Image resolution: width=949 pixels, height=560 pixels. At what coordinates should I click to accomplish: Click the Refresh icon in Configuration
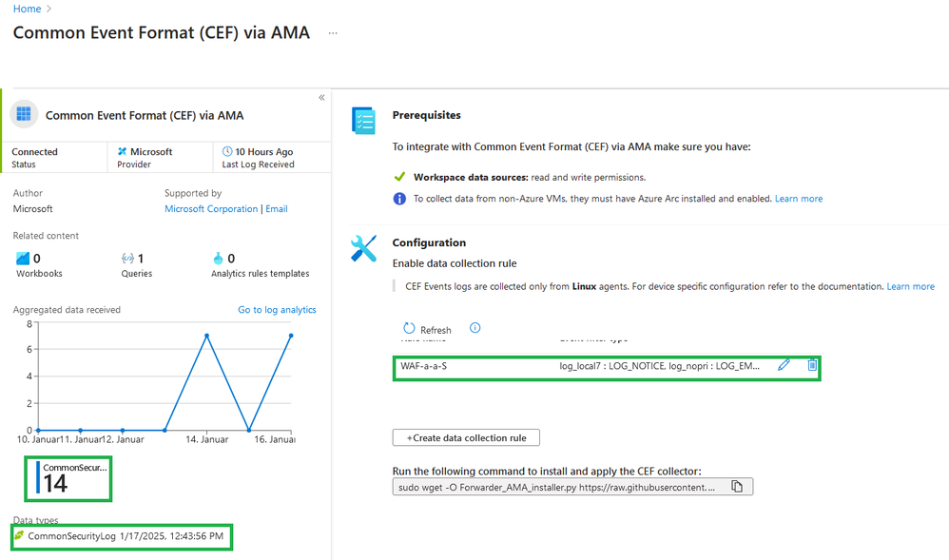(x=410, y=329)
